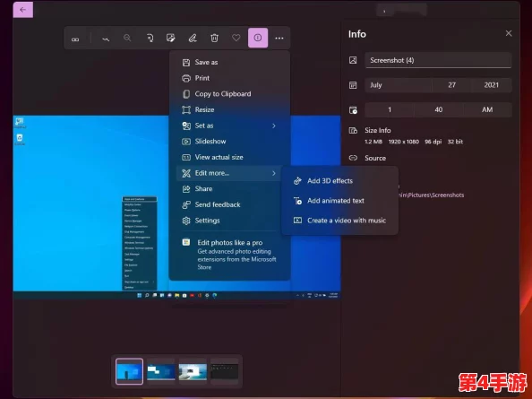
Task: Open the day 27 selector
Action: click(451, 85)
